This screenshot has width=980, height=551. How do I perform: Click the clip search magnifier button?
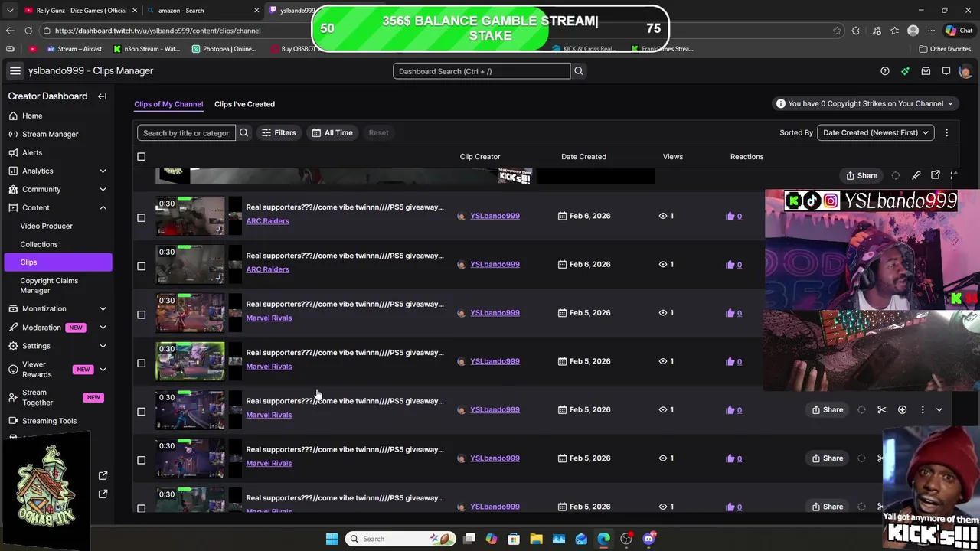244,133
